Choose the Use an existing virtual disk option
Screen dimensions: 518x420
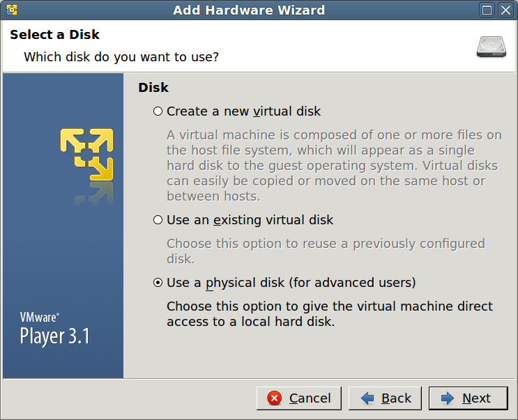click(158, 220)
